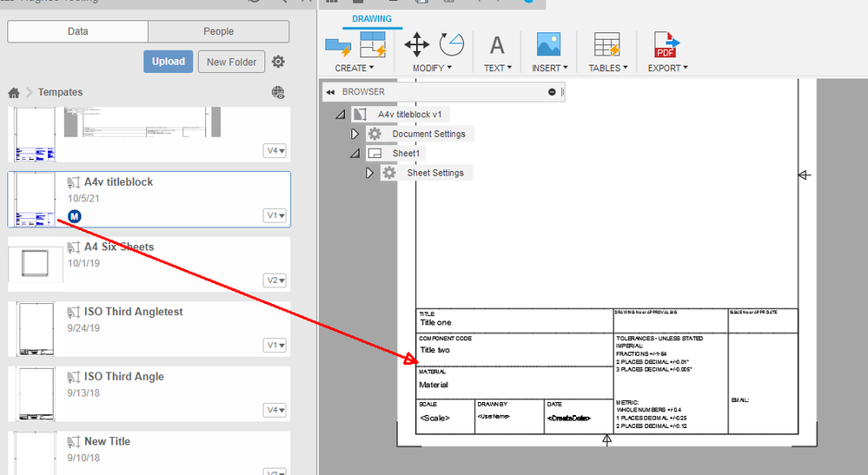
Task: Select the A4 Six Sheets thumbnail
Action: tap(35, 263)
